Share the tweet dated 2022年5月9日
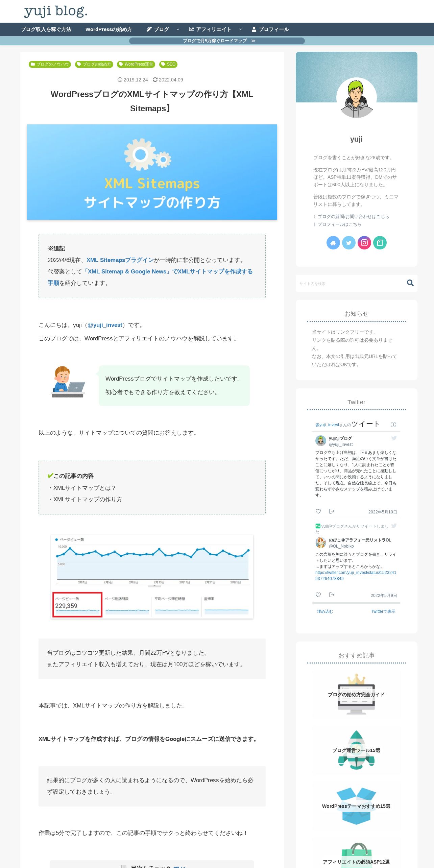 pos(332,595)
